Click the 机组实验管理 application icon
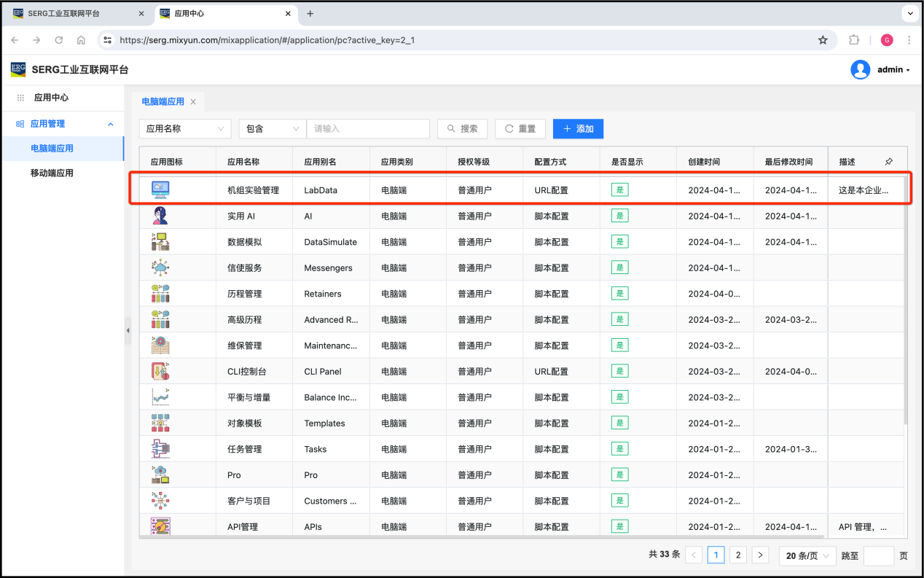The height and width of the screenshot is (578, 924). (160, 190)
